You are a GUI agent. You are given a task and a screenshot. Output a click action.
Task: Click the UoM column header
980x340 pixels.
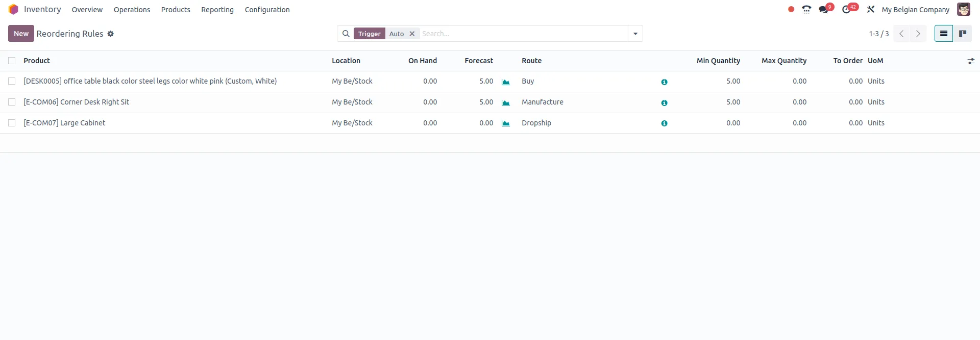[875, 61]
